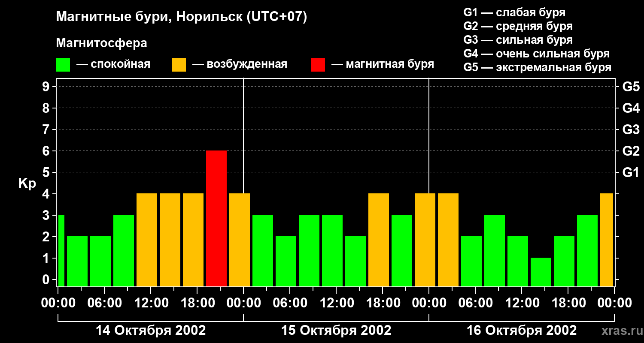The image size is (644, 343).
Task: Select the orange bar just before the red bar
Action: coord(193,240)
